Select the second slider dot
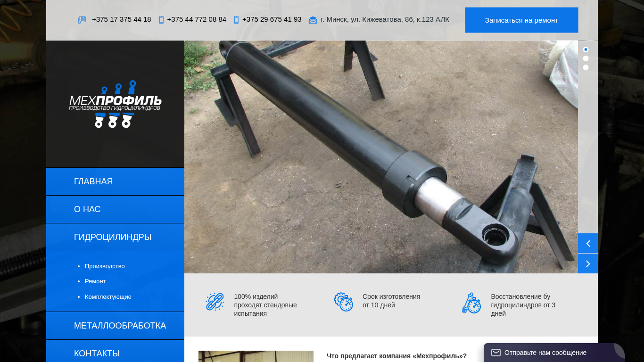 586,58
